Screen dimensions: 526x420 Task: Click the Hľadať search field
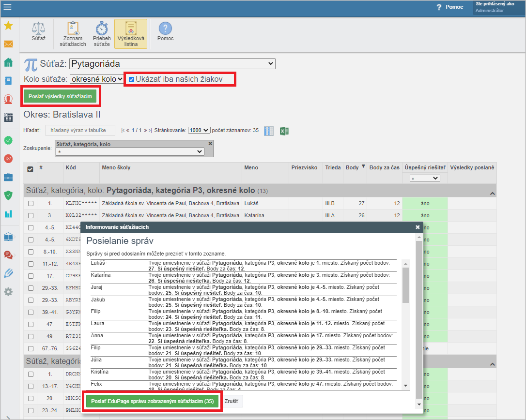[x=80, y=130]
